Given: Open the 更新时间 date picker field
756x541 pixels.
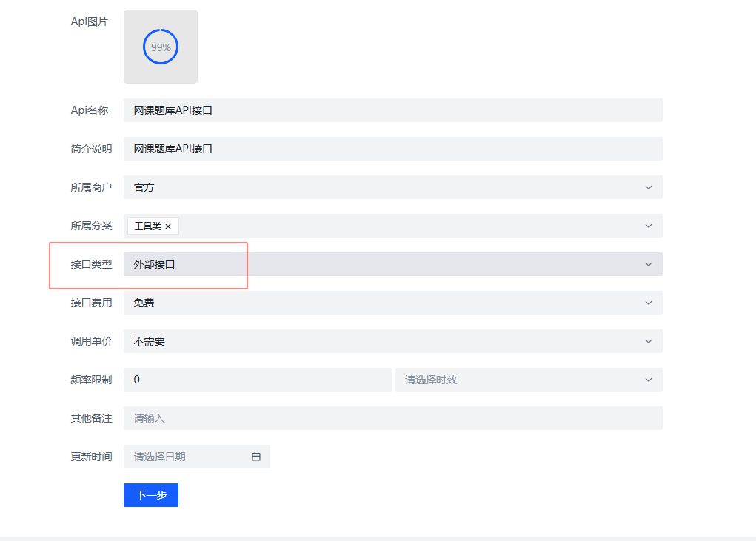Looking at the screenshot, I should pyautogui.click(x=197, y=457).
